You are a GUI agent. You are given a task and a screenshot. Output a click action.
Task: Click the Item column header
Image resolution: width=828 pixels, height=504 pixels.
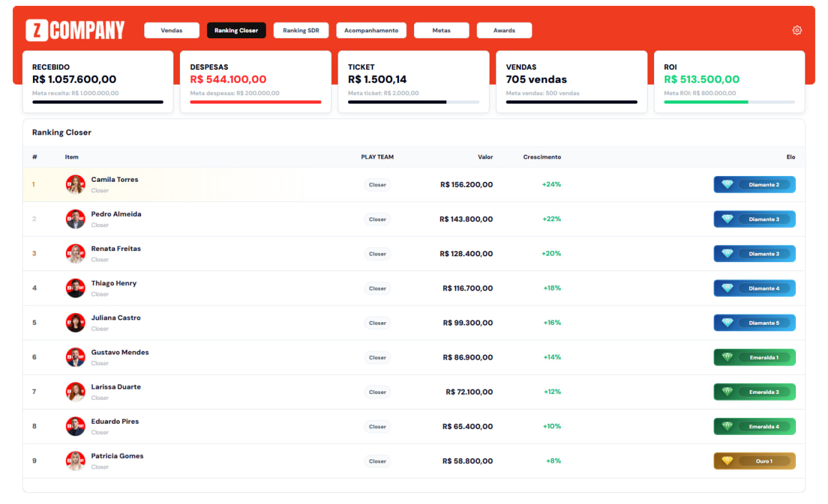point(72,157)
